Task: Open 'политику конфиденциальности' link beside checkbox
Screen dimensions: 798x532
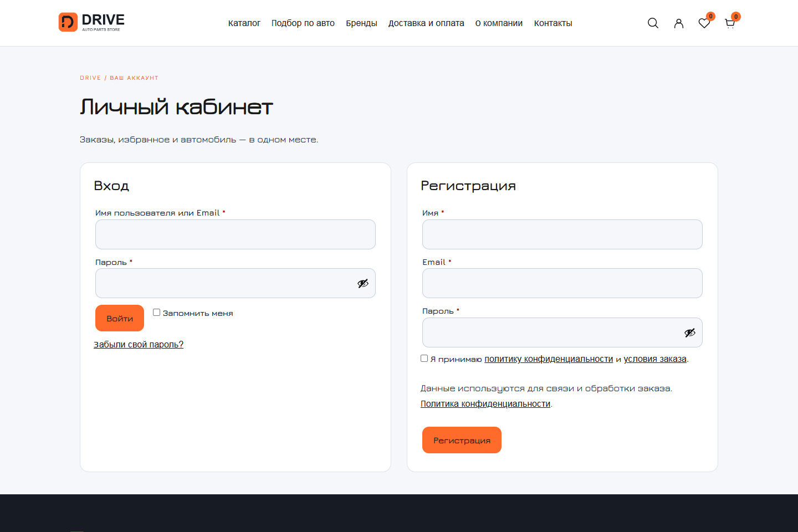Action: coord(549,359)
